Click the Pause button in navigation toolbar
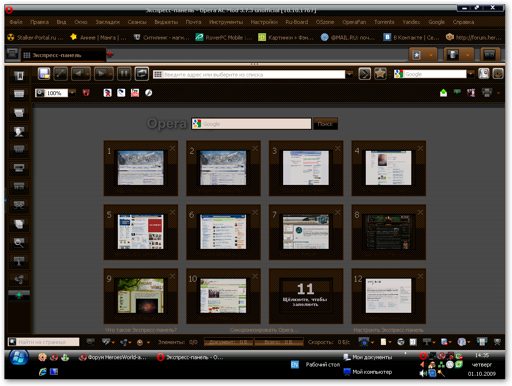 point(124,74)
